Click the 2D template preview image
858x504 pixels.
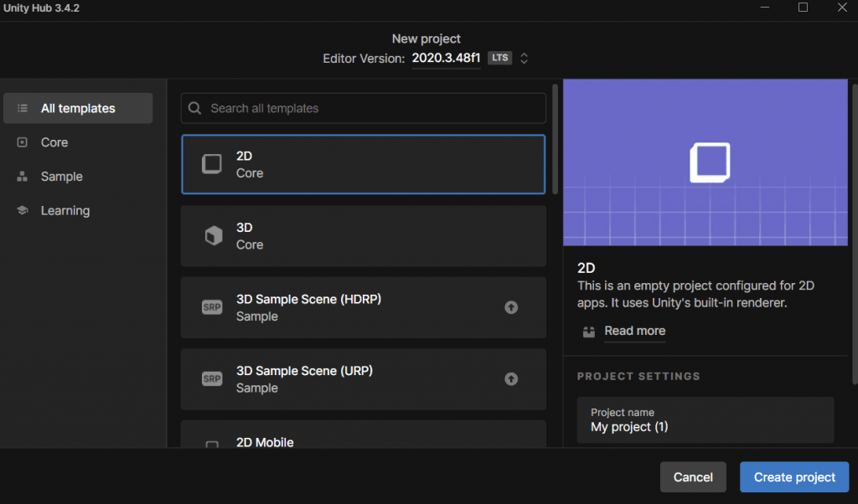pos(706,162)
